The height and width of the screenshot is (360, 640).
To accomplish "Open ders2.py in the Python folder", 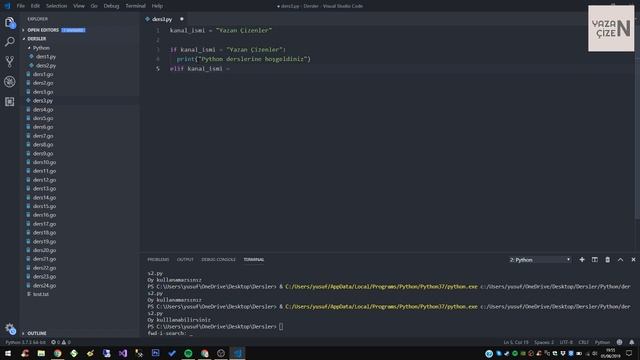I will coord(46,66).
